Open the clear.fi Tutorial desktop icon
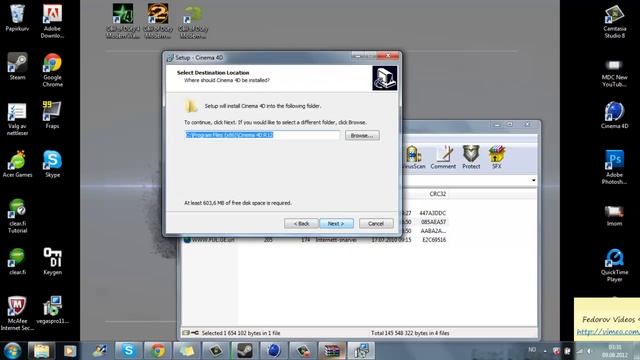640x360 pixels. pyautogui.click(x=17, y=216)
